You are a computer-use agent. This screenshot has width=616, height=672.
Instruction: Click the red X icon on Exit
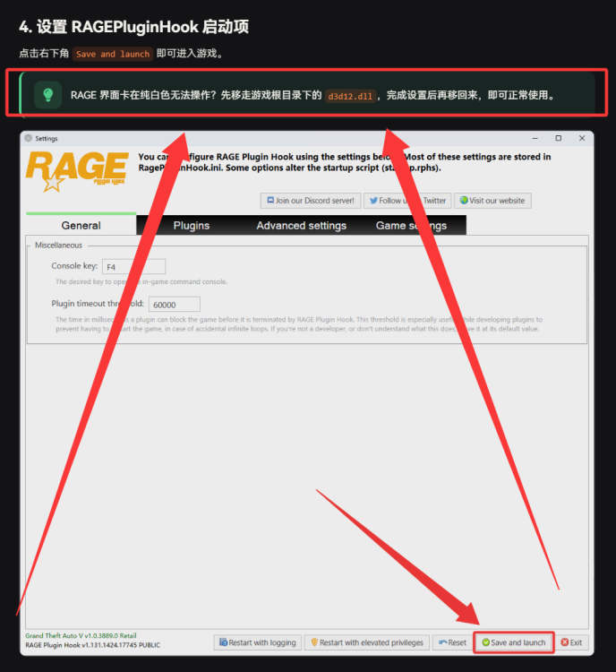565,642
